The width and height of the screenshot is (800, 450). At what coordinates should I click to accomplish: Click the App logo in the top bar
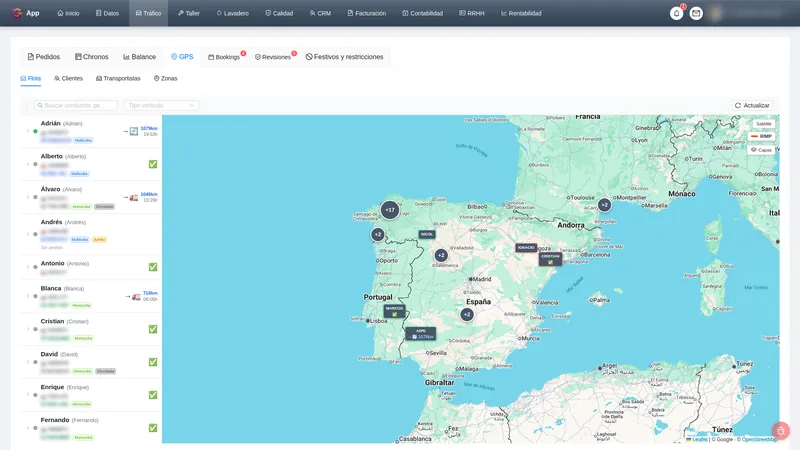(26, 13)
